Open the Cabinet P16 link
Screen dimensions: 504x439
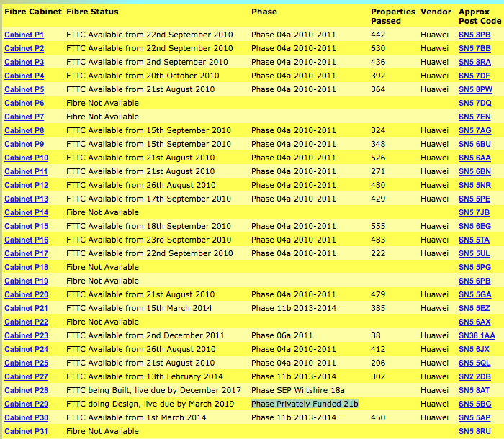[27, 240]
